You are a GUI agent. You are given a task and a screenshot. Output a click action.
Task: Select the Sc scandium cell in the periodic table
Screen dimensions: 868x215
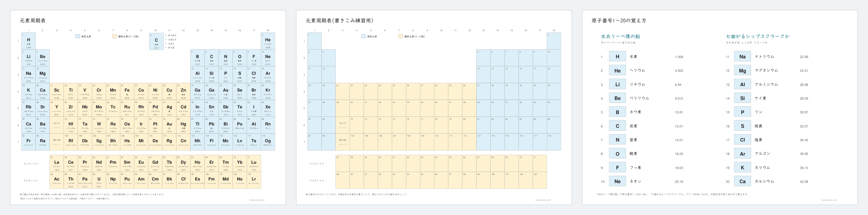pos(56,92)
